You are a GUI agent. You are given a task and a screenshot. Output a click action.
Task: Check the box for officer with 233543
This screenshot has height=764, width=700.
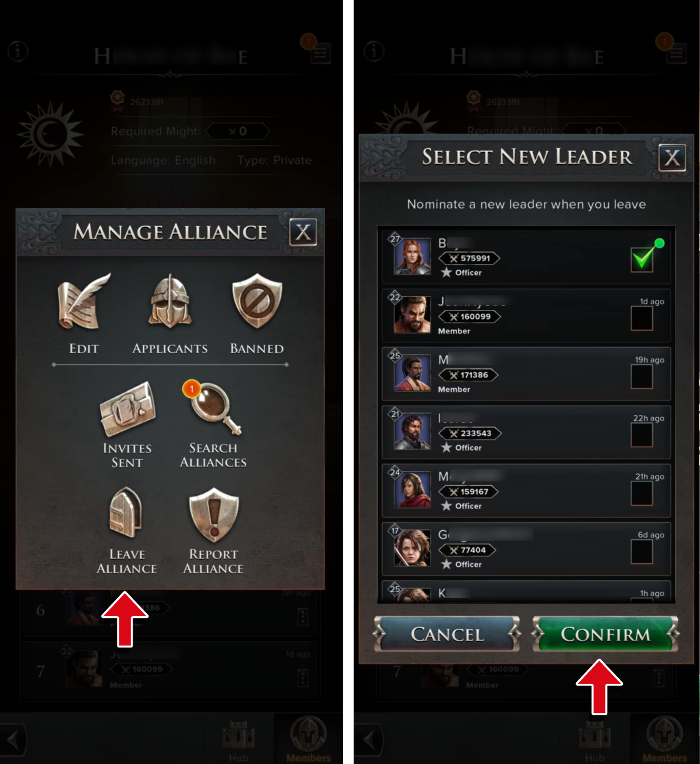[642, 435]
